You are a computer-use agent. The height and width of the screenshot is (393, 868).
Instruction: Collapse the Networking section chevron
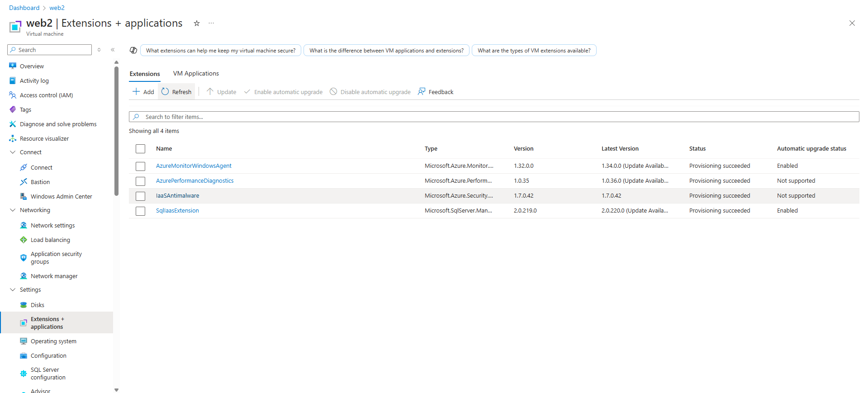(x=13, y=210)
